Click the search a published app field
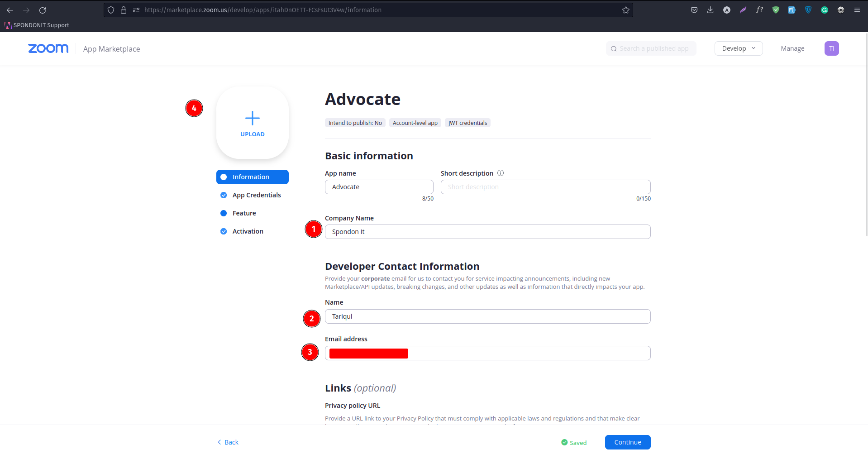This screenshot has height=459, width=868. 651,48
